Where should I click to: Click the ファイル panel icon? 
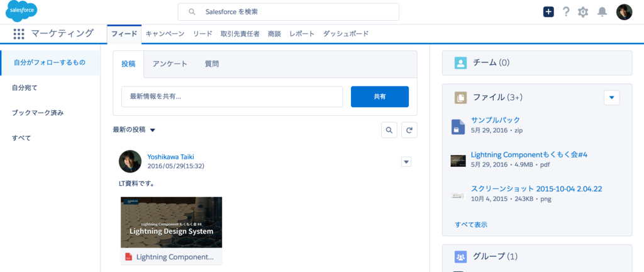click(x=460, y=98)
